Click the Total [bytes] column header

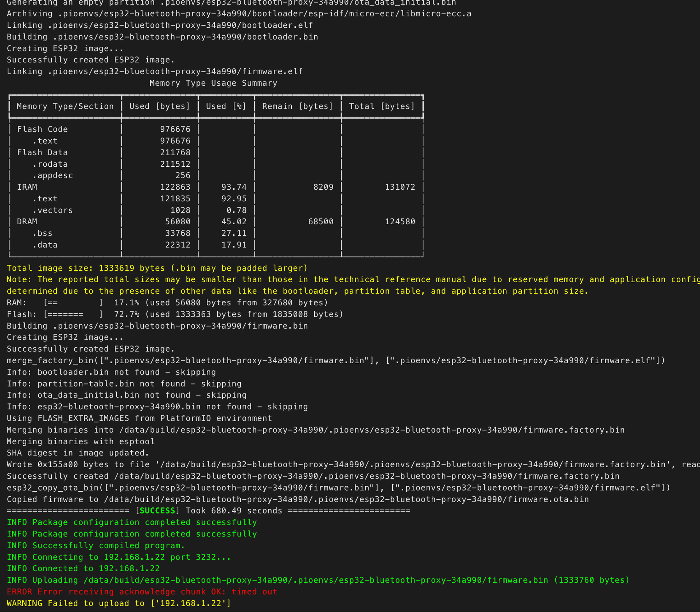point(382,106)
